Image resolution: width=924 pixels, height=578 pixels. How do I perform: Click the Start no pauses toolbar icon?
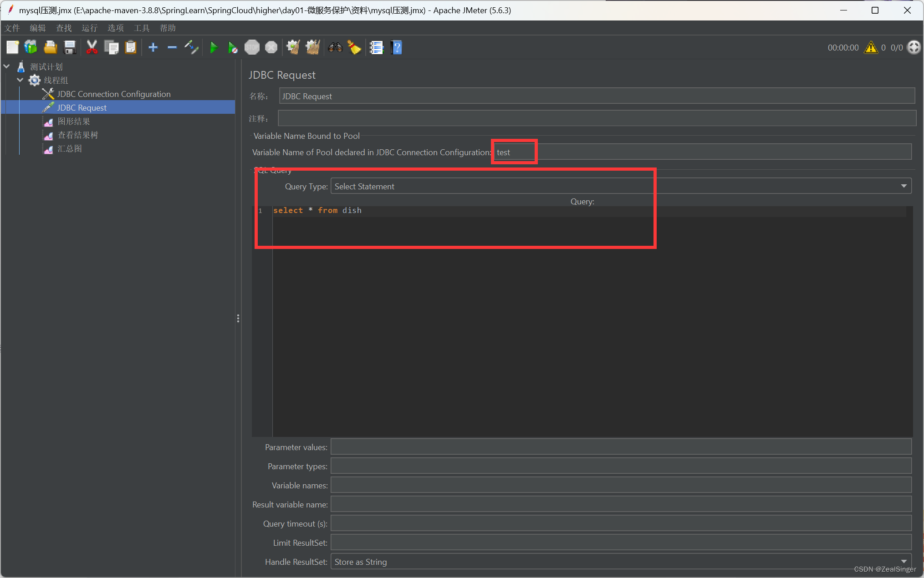233,47
